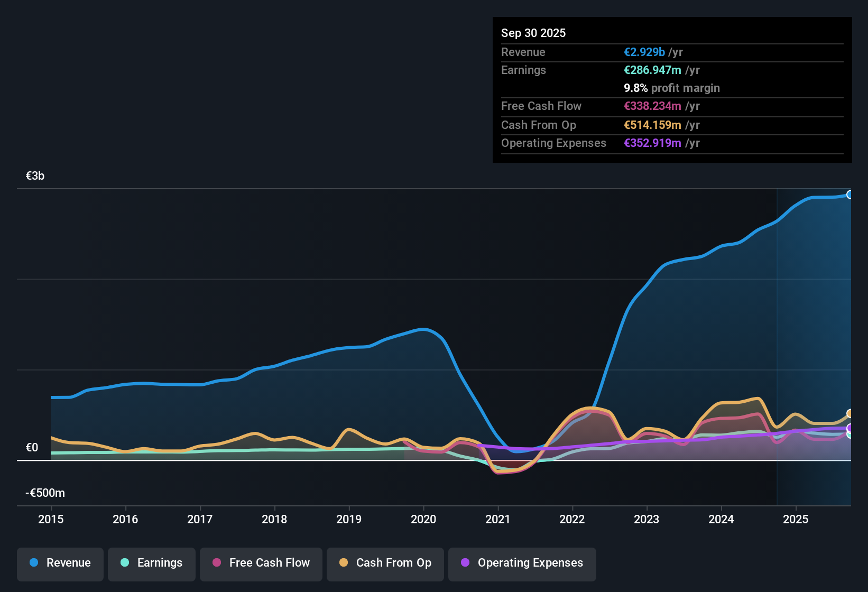Toggle the Revenue series in the legend
Viewport: 868px width, 592px height.
point(60,563)
